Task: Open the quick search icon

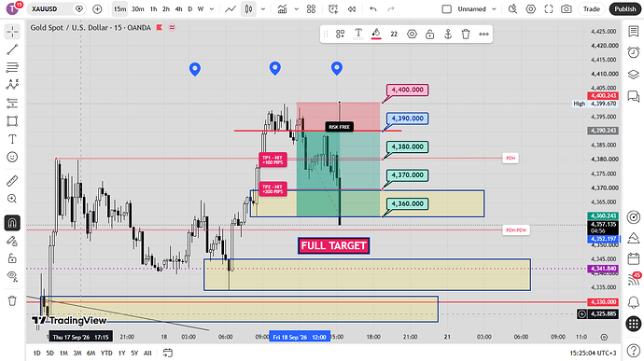Action: pyautogui.click(x=512, y=8)
